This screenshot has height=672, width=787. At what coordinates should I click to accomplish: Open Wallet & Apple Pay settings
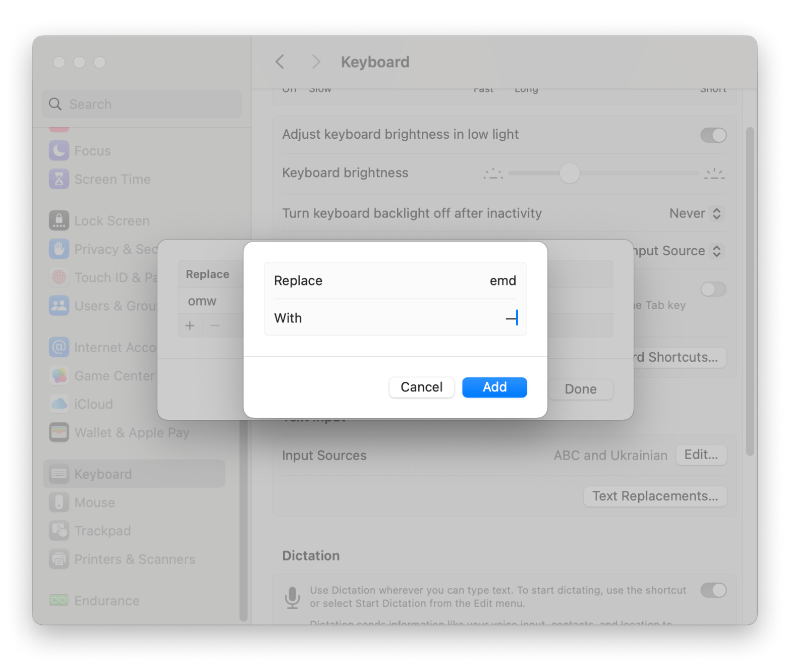click(x=132, y=432)
